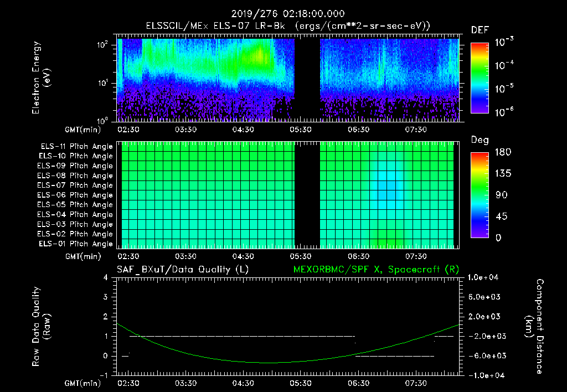This screenshot has height=392, width=567.
Task: Click the Electron Energy (eV) axis label
Action: tap(41, 78)
